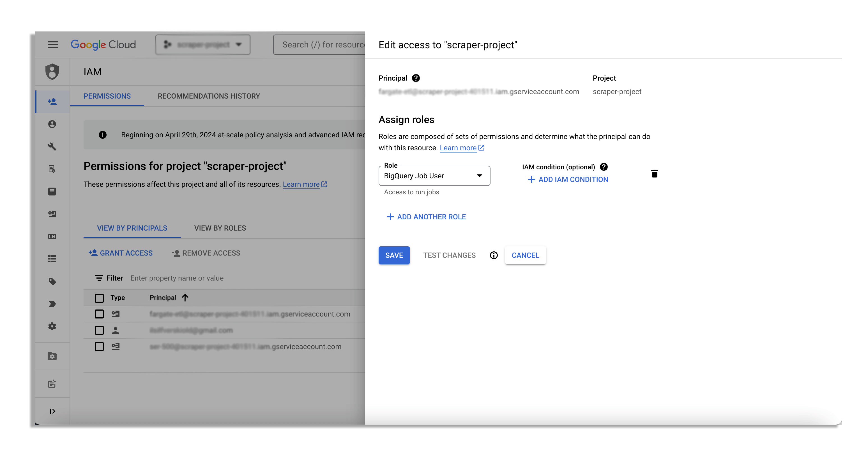Click info icon next to Test Changes
The image size is (868, 453).
tap(493, 255)
